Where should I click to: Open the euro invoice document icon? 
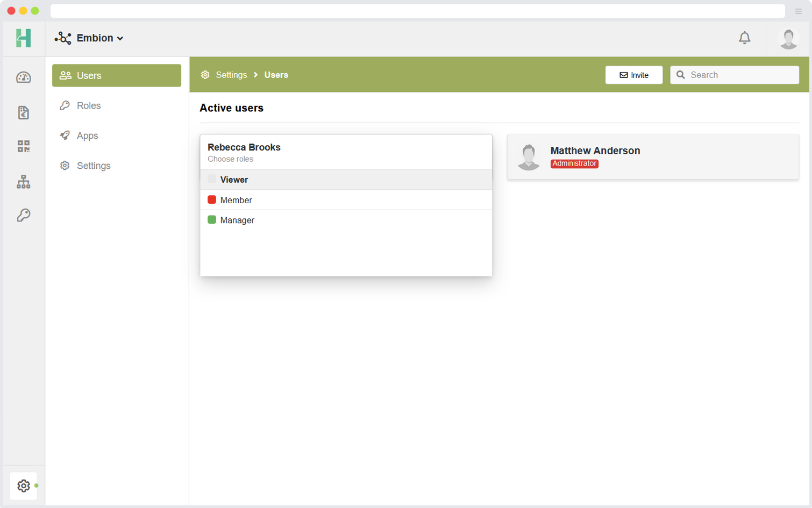coord(24,112)
